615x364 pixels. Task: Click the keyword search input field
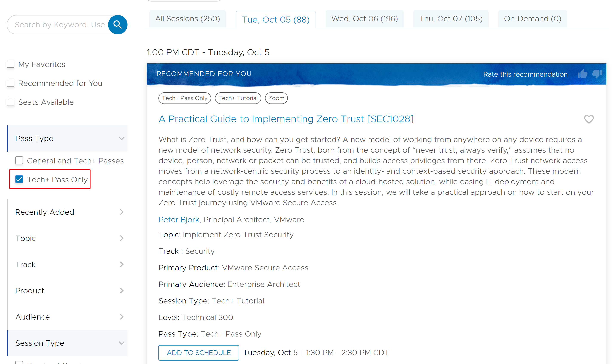point(59,24)
